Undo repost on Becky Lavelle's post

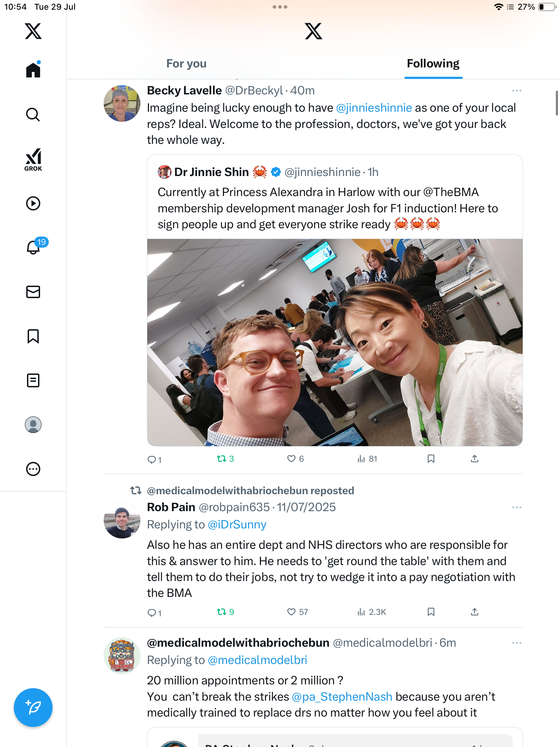(225, 459)
